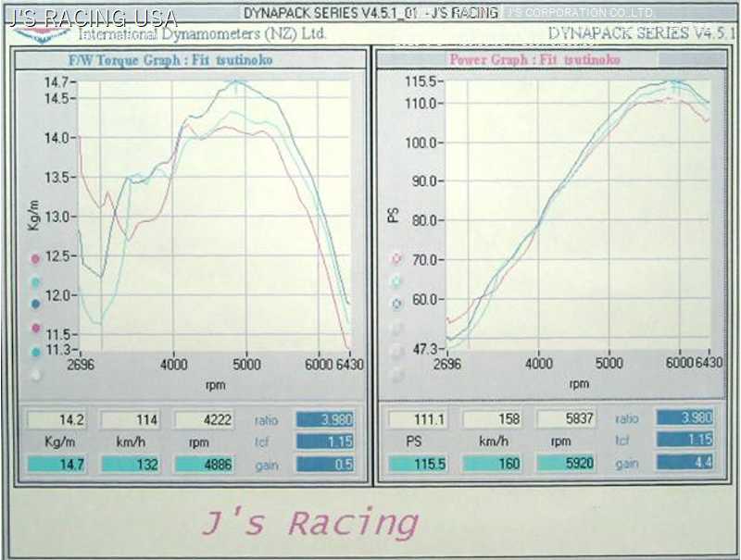The width and height of the screenshot is (741, 560).
Task: Click the torque curve peak marker near 14.7
Action: pyautogui.click(x=238, y=81)
